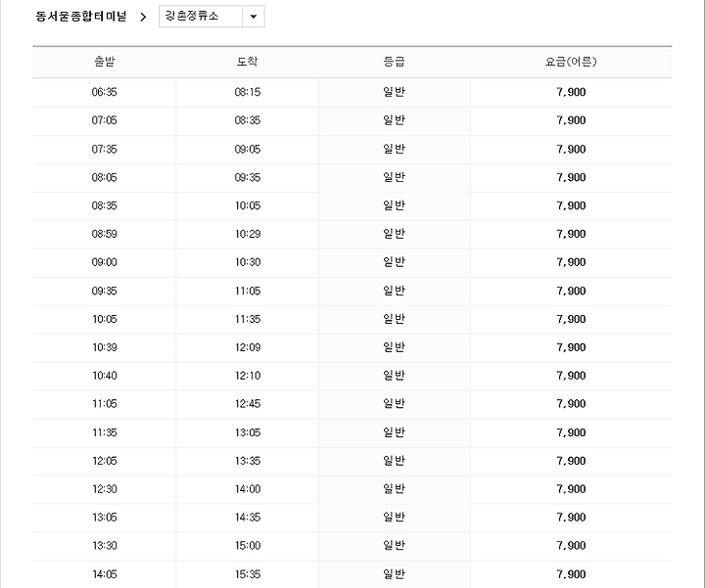The width and height of the screenshot is (705, 588).
Task: Select the 11:35 departure time
Action: coord(105,432)
